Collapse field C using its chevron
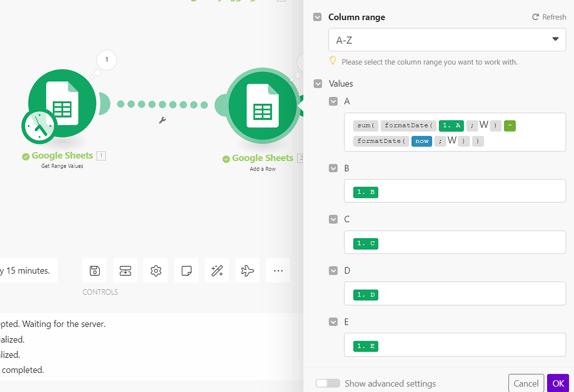Image resolution: width=574 pixels, height=392 pixels. (333, 219)
